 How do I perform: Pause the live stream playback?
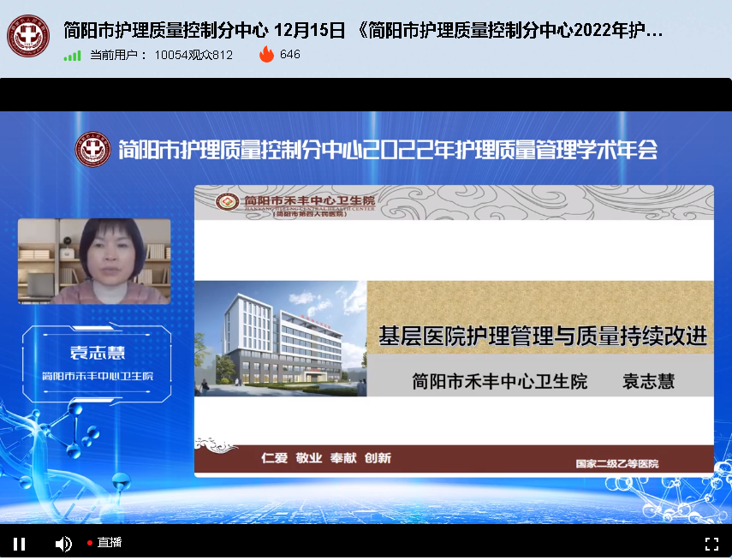[19, 544]
